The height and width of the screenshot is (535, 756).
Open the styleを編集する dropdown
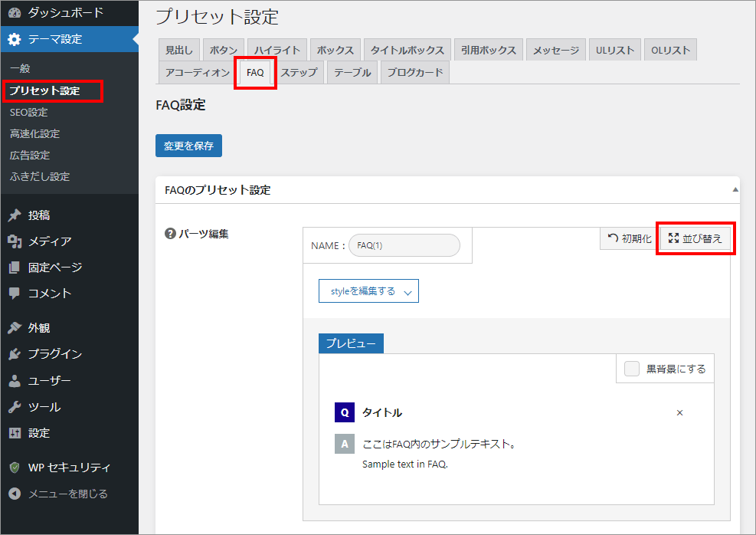[368, 291]
